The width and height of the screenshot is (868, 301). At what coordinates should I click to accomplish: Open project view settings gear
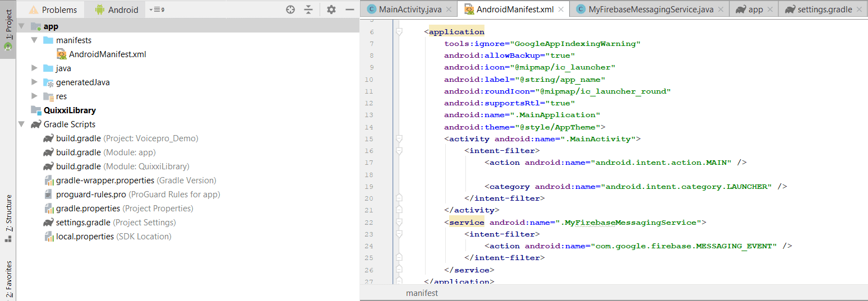pos(331,10)
